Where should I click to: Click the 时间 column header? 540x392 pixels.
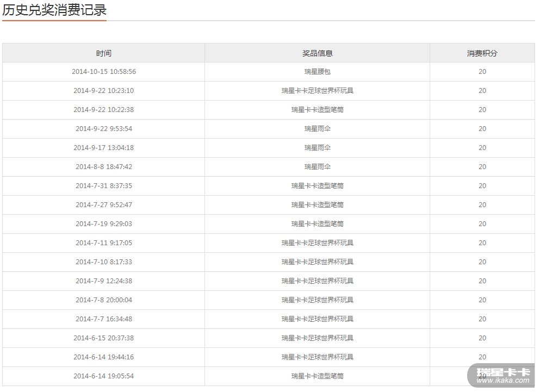click(104, 53)
